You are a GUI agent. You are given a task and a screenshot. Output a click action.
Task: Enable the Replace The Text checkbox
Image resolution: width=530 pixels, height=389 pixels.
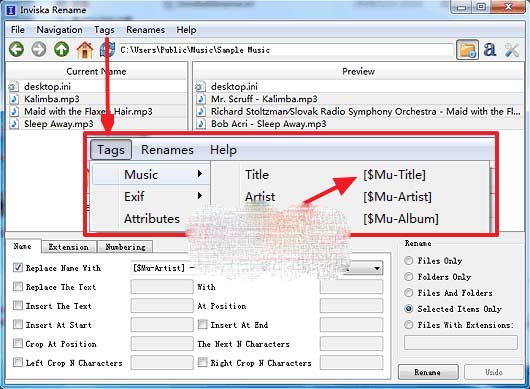(x=18, y=287)
